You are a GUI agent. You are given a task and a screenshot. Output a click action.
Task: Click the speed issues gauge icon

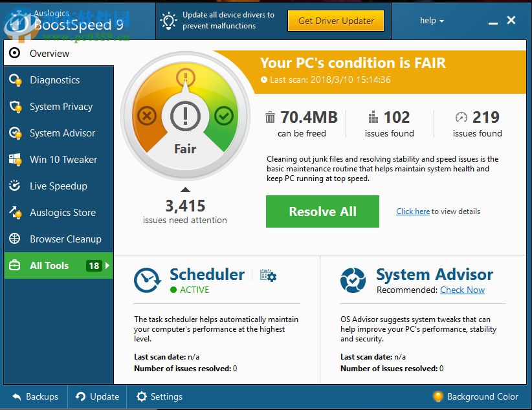(x=461, y=117)
